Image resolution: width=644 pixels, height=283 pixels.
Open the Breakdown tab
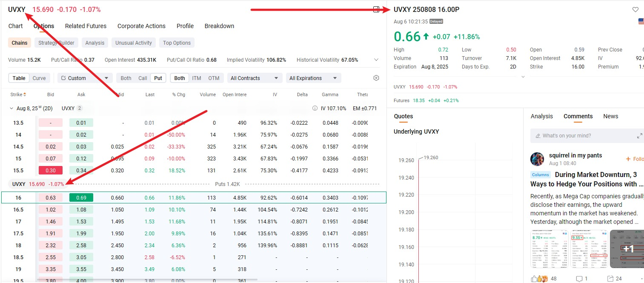pos(219,26)
